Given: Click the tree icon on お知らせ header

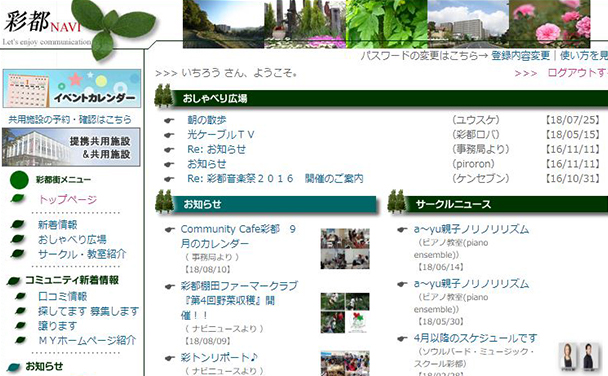Looking at the screenshot, I should (164, 202).
